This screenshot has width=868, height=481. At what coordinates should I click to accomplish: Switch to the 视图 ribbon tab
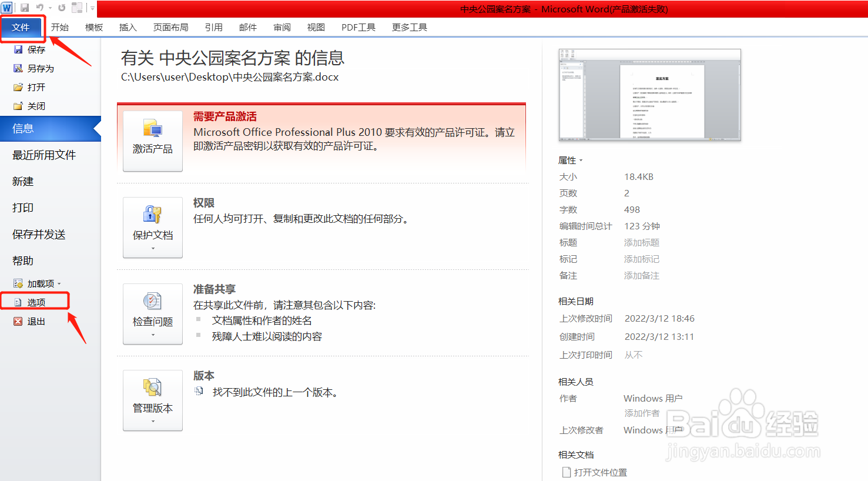(x=316, y=27)
